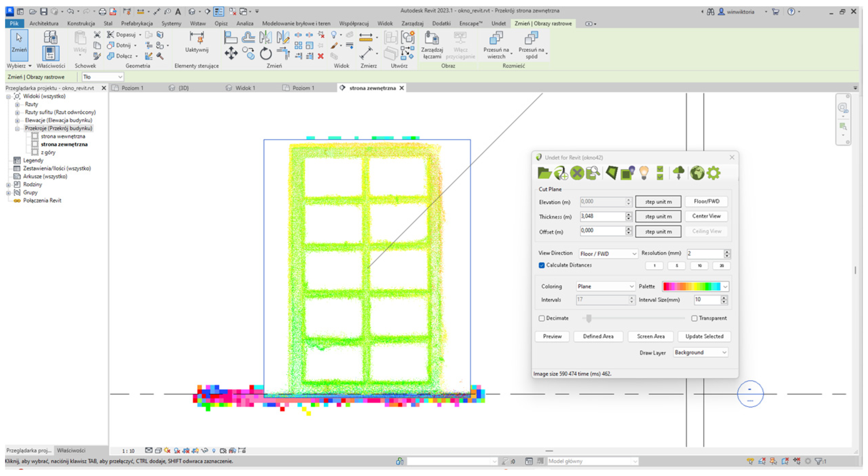Viewport: 868px width, 476px height.
Task: Click the color Palette gradient swatch
Action: pos(691,287)
